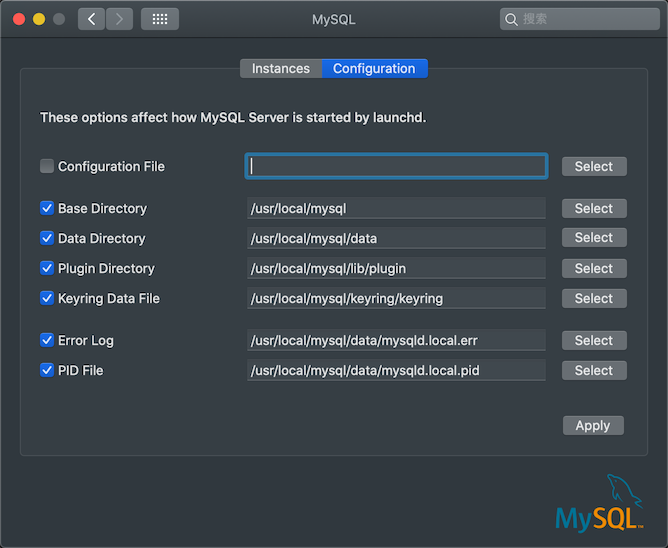Click the Configuration File path field

point(396,166)
